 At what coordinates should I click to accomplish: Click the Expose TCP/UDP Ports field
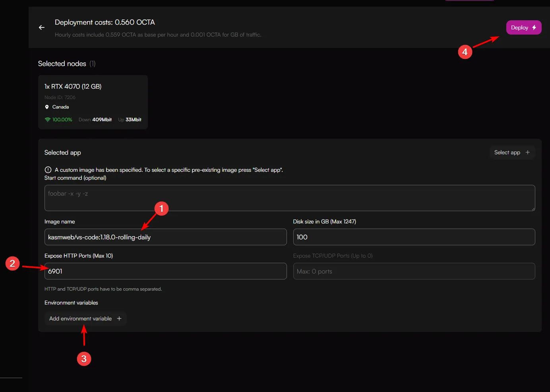click(414, 271)
